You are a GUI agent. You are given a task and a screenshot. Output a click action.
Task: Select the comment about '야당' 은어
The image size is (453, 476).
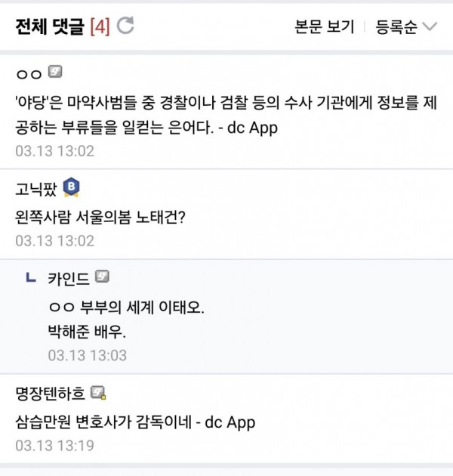pyautogui.click(x=226, y=116)
